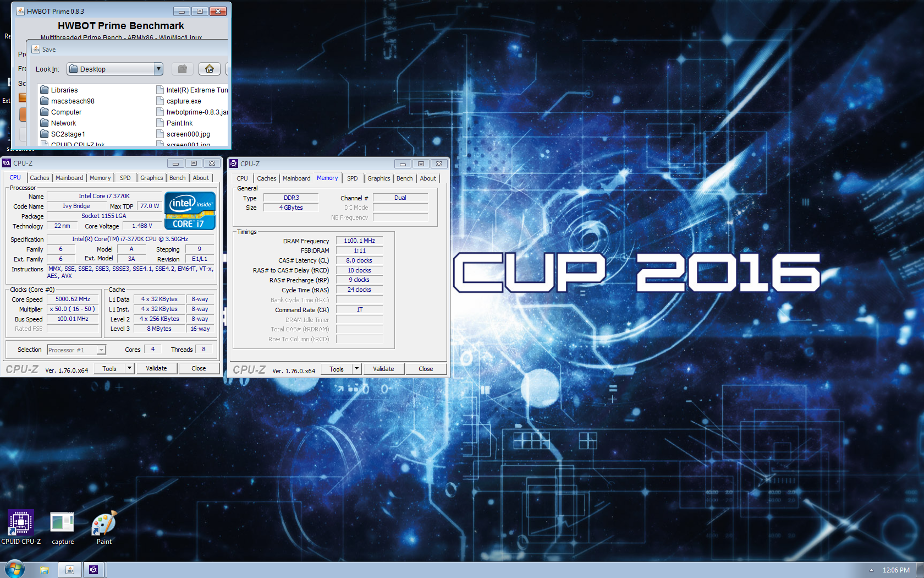The height and width of the screenshot is (578, 924).
Task: Open the Paint desktop shortcut
Action: click(104, 528)
